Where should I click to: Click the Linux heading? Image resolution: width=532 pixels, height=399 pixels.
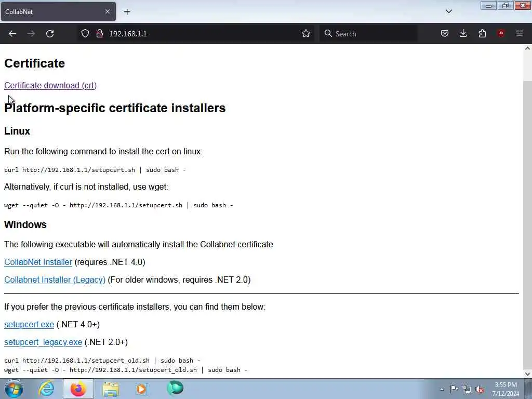tap(17, 131)
